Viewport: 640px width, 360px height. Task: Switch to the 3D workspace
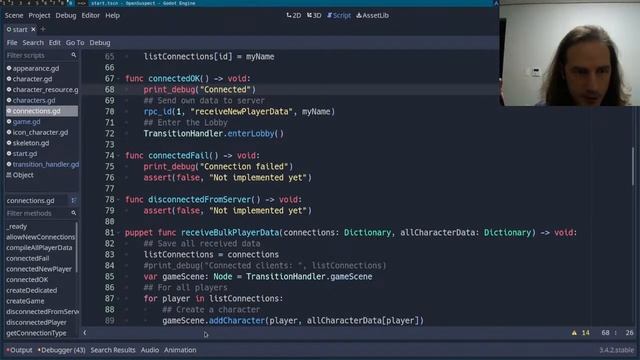tap(314, 16)
